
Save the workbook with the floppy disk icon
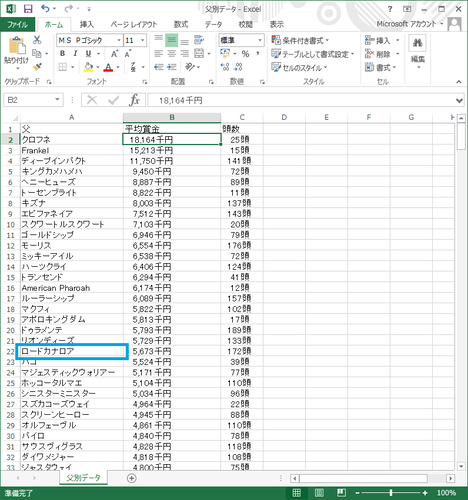click(x=28, y=9)
